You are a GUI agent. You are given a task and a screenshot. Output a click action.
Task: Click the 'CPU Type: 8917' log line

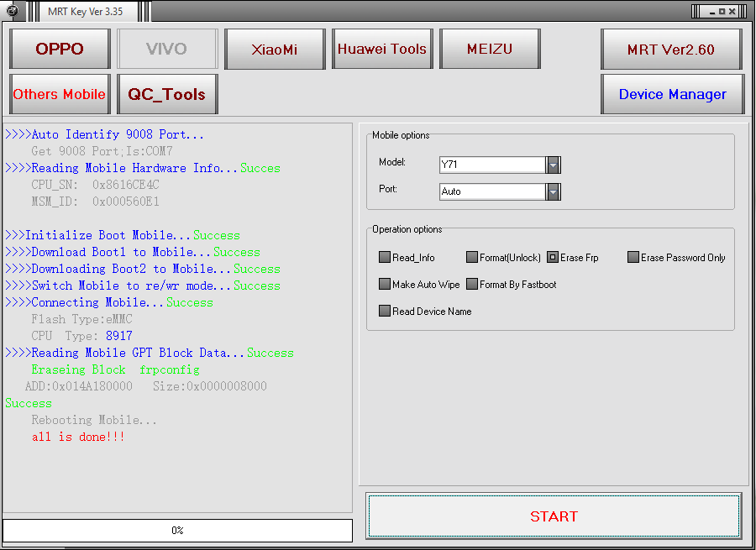click(x=81, y=336)
